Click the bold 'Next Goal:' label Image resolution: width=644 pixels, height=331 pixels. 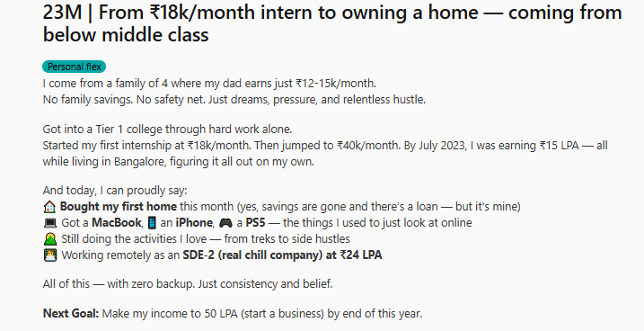(71, 314)
